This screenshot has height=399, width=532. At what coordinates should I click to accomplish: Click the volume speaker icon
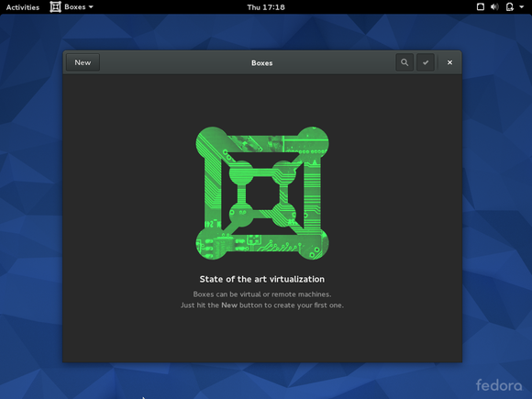pos(494,6)
